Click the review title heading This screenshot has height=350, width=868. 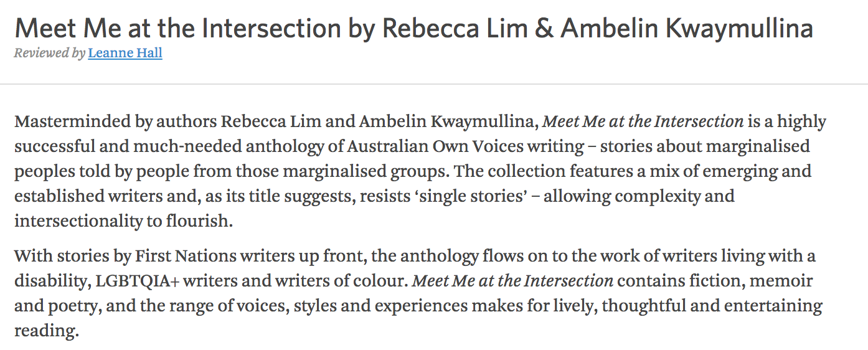[413, 29]
